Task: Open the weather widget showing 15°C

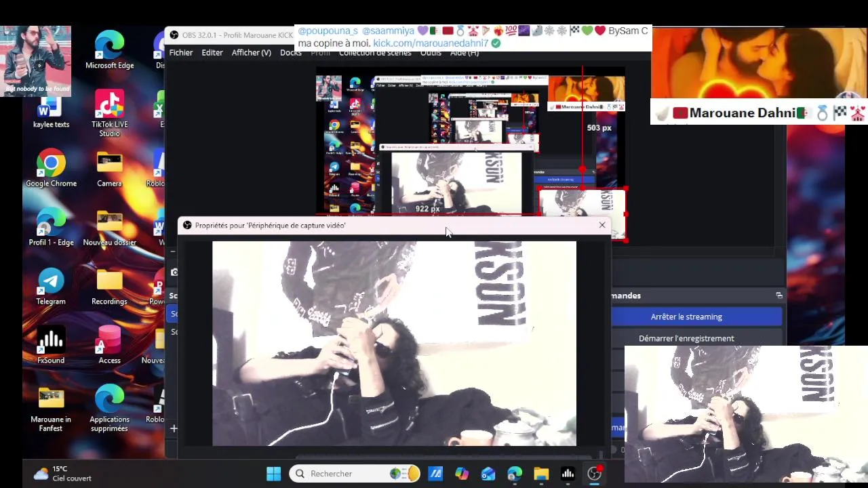Action: [62, 473]
